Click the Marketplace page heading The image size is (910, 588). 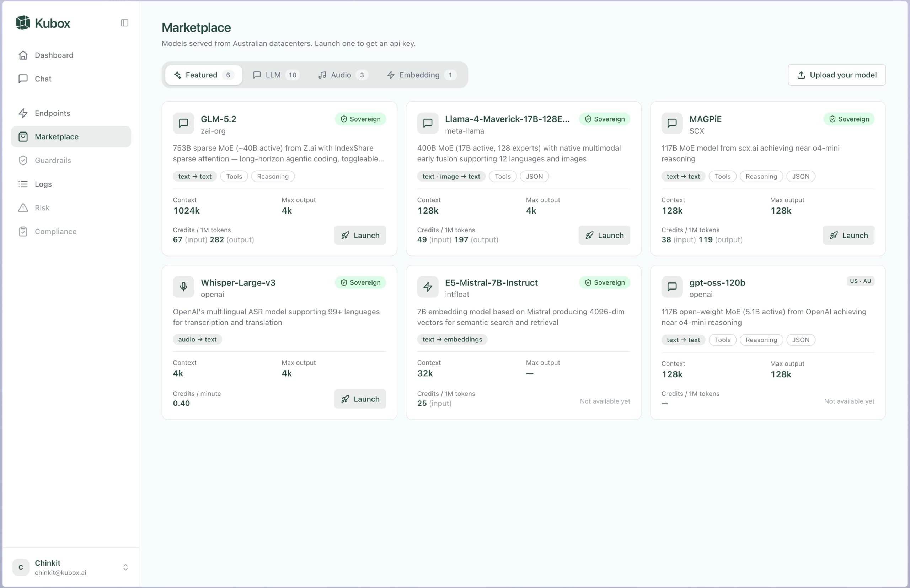tap(196, 27)
